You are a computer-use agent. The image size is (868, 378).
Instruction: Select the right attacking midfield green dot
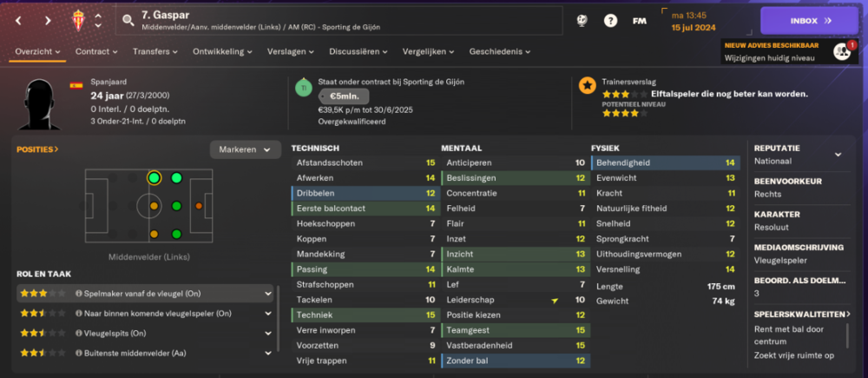coord(176,235)
